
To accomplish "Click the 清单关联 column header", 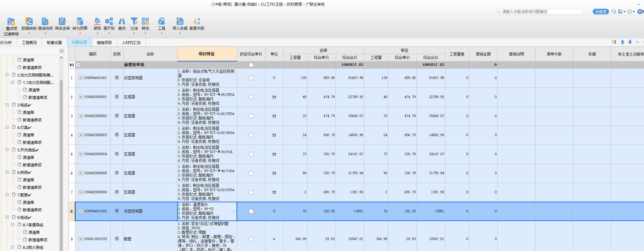I will click(x=554, y=54).
